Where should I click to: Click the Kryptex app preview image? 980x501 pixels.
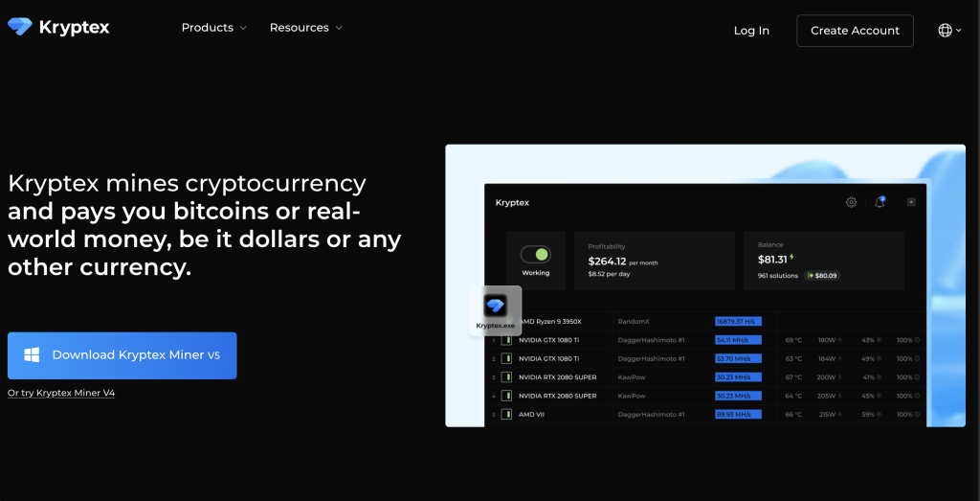(x=705, y=285)
